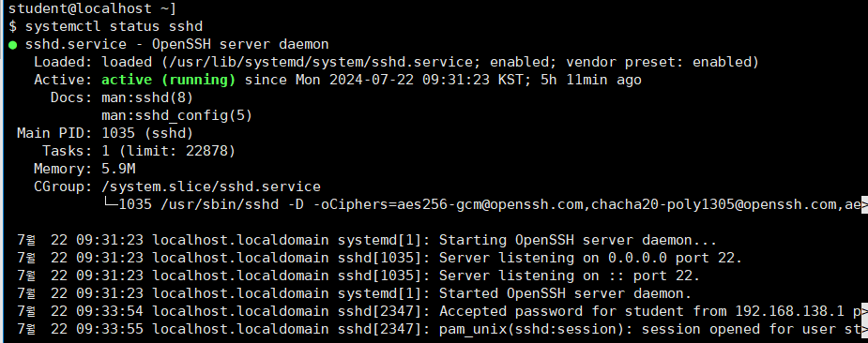Click the truncation marker on the Accepted password line
This screenshot has height=343, width=868.
(864, 312)
